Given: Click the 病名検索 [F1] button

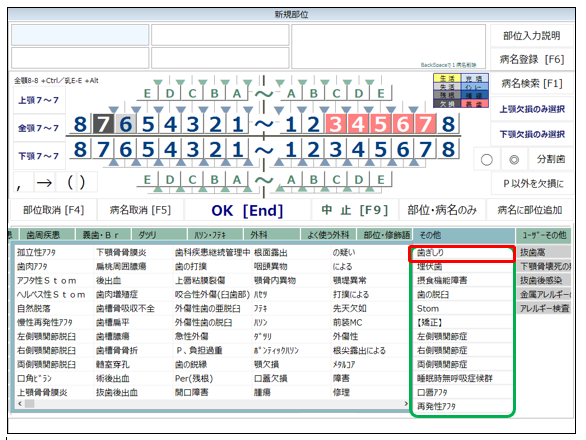Looking at the screenshot, I should [x=532, y=84].
